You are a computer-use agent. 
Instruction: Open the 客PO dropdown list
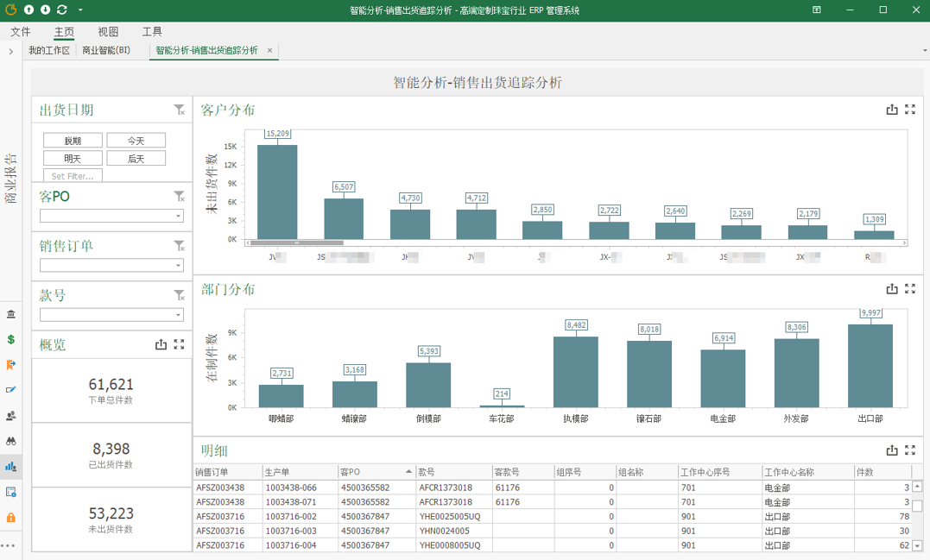179,217
